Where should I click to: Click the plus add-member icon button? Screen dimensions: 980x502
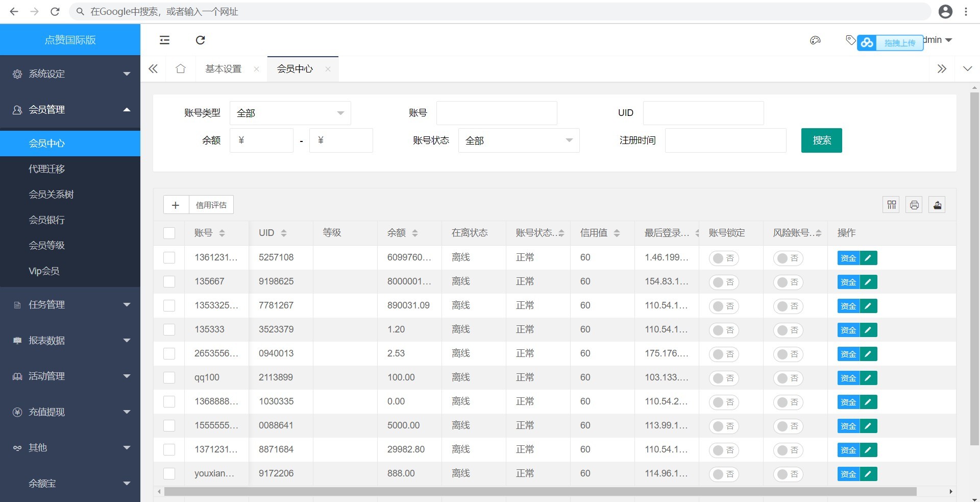[x=176, y=205]
